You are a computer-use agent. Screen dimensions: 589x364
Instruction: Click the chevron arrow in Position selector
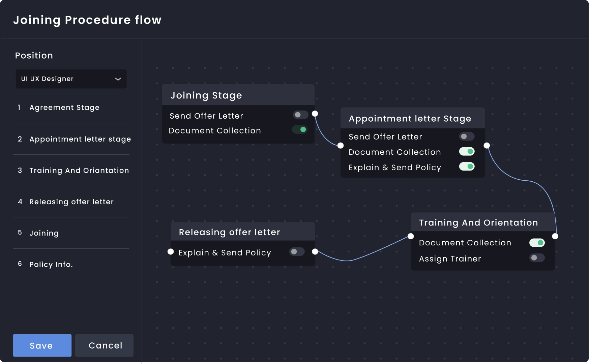tap(118, 79)
